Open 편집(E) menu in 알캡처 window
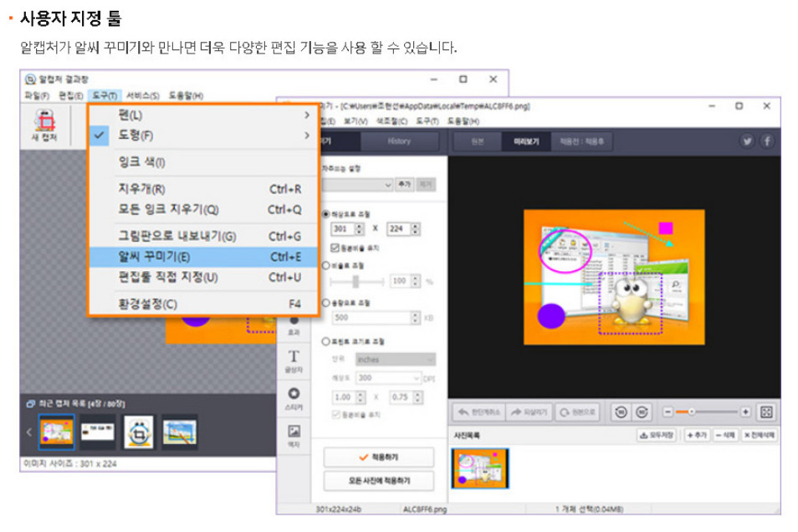The image size is (798, 532). click(x=71, y=95)
